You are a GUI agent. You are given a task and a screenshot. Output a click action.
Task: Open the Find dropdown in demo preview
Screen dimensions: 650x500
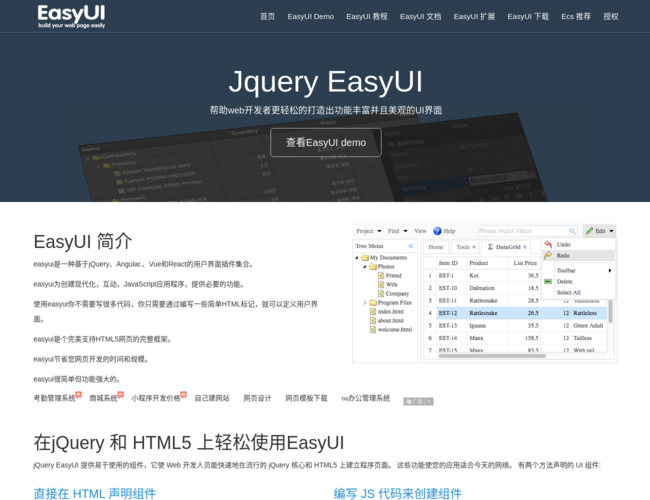tap(398, 231)
